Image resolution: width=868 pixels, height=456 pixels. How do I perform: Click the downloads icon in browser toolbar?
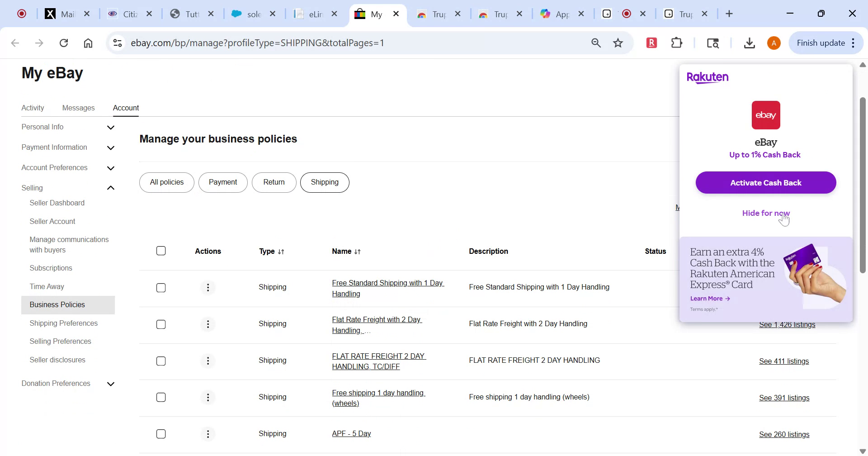(x=750, y=43)
